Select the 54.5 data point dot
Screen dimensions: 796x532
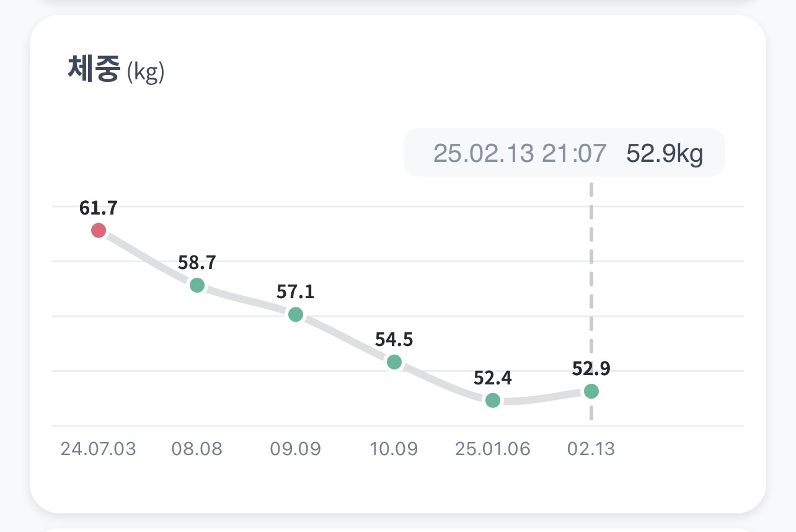pos(394,362)
